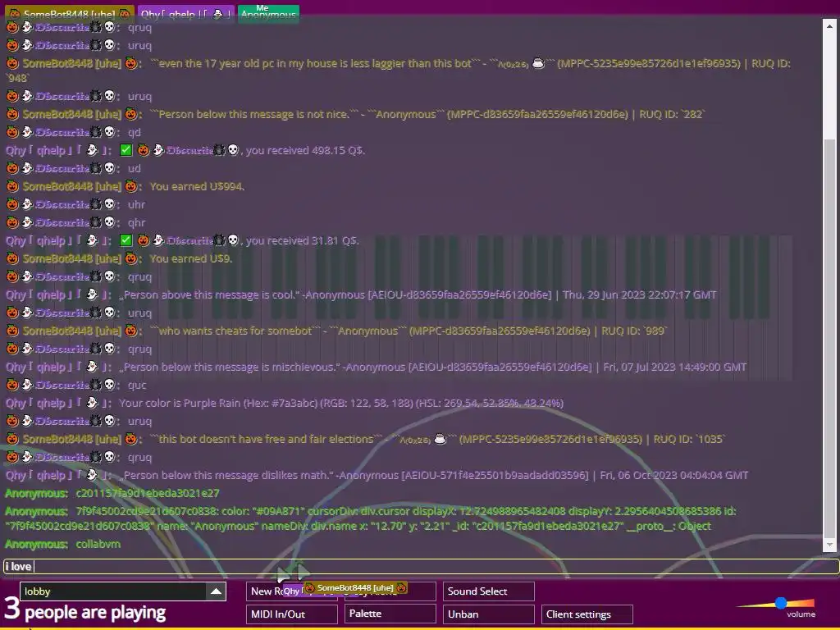Click the chat message 'ud'
Viewport: 840px width, 630px height.
[134, 168]
